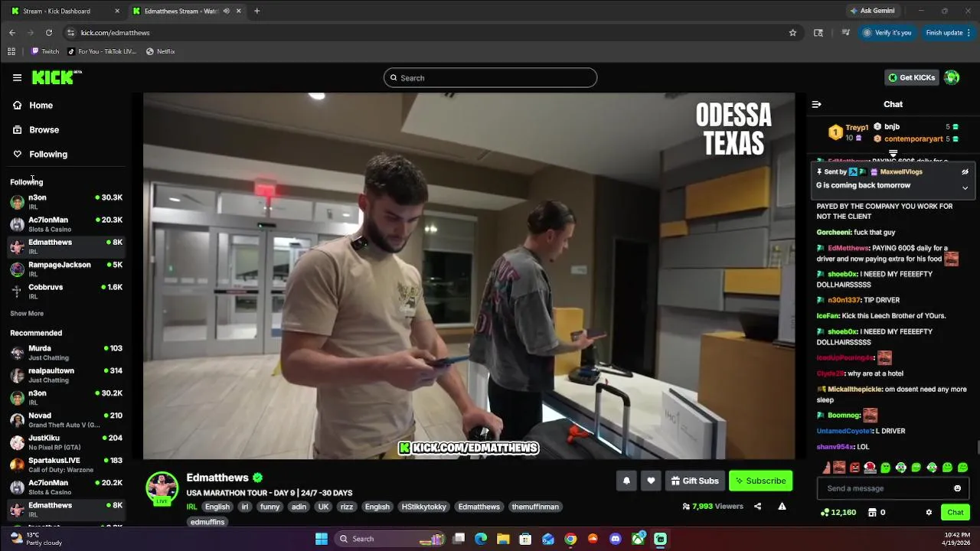
Task: Open weather widget showing Partly cloudy
Action: [x=36, y=539]
